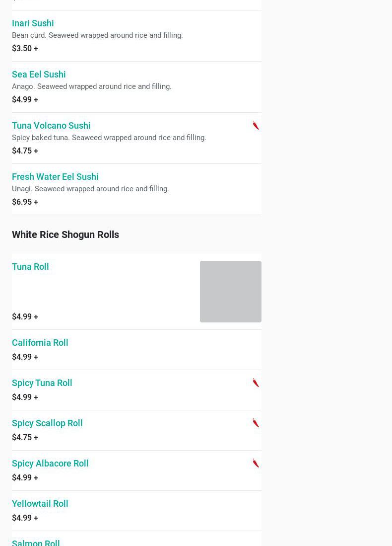This screenshot has width=392, height=546.
Task: Click the Spicy Albacore Roll pepper icon
Action: click(x=256, y=463)
